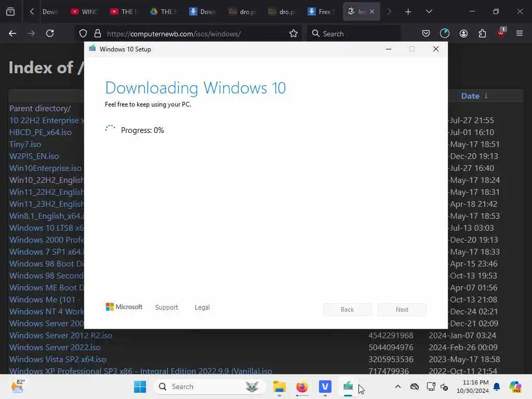This screenshot has height=399, width=532.
Task: Open Save to Pocket icon
Action: point(426,34)
